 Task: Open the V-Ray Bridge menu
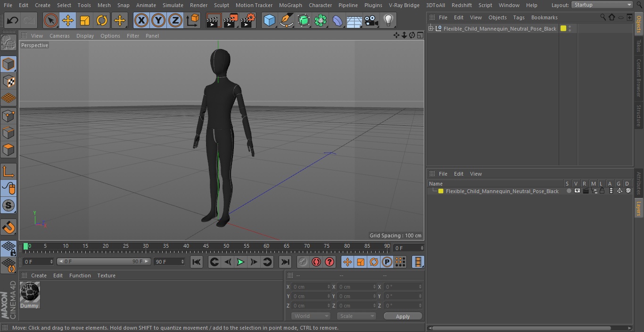click(x=404, y=5)
